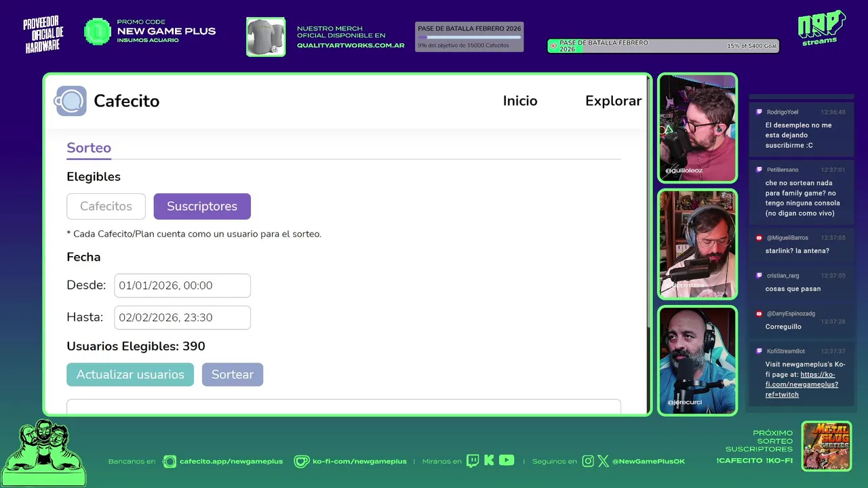Click the jerecurci webcam feed
Viewport: 868px width, 488px height.
[x=697, y=360]
